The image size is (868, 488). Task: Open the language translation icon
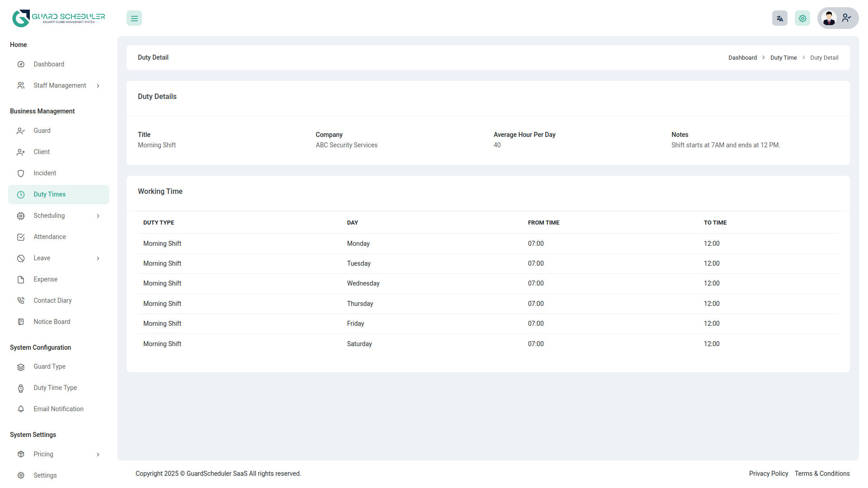(779, 18)
